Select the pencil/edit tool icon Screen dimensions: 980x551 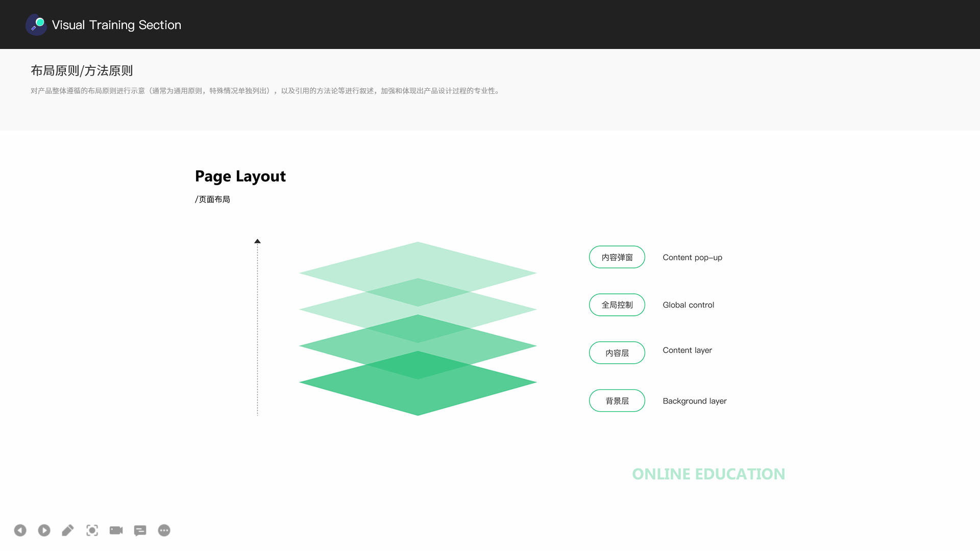click(67, 531)
